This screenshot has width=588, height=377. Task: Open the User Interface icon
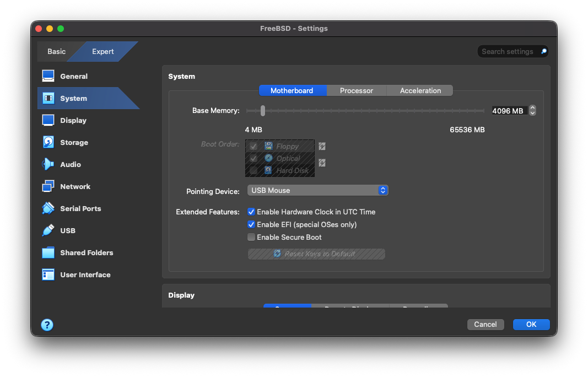click(x=48, y=274)
